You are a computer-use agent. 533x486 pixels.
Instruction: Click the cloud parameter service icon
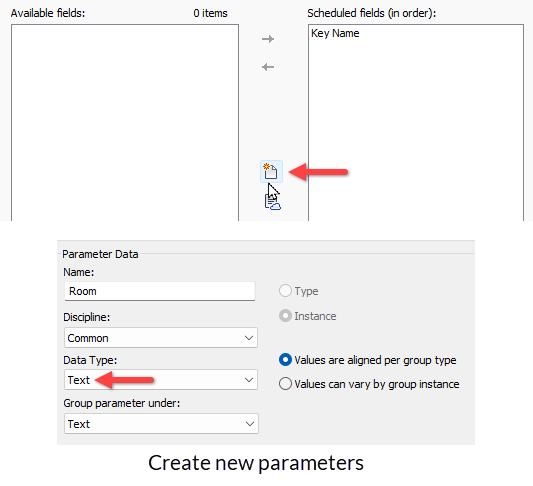273,202
